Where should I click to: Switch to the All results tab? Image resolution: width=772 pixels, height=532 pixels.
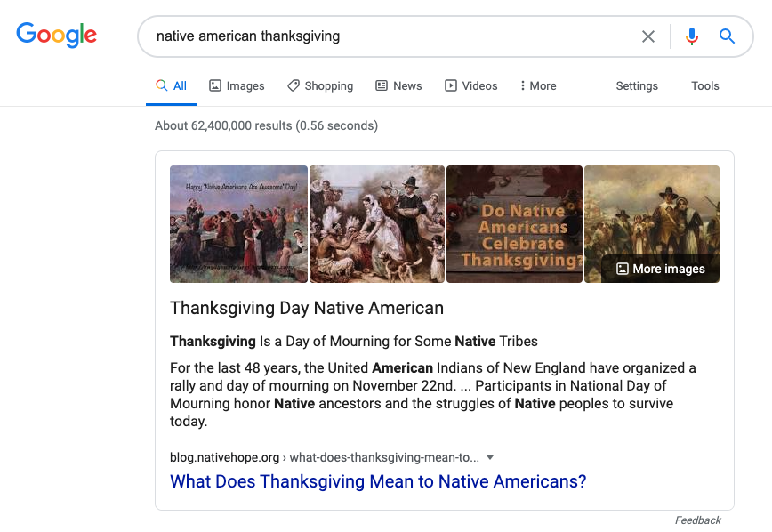tap(172, 85)
